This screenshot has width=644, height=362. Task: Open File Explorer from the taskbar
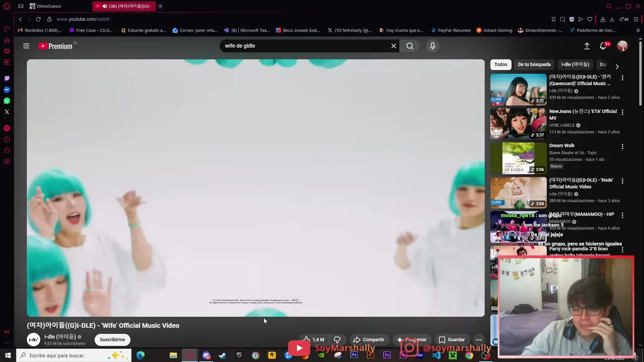pyautogui.click(x=173, y=355)
